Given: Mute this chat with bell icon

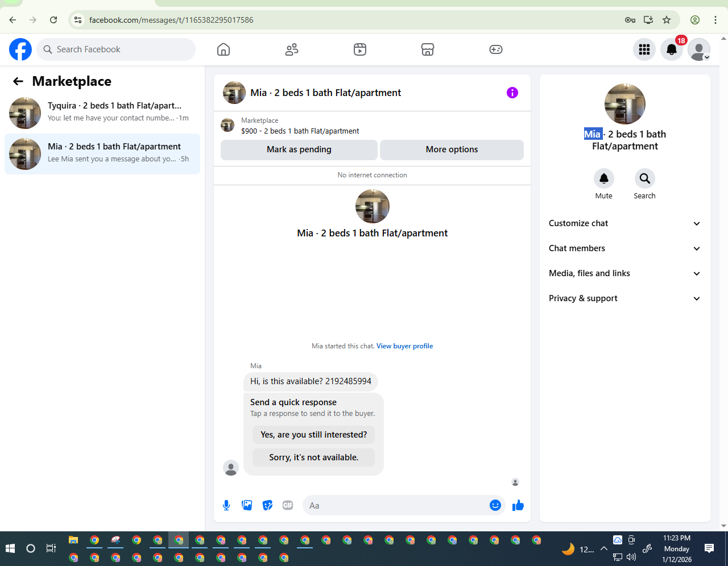Looking at the screenshot, I should [x=604, y=178].
